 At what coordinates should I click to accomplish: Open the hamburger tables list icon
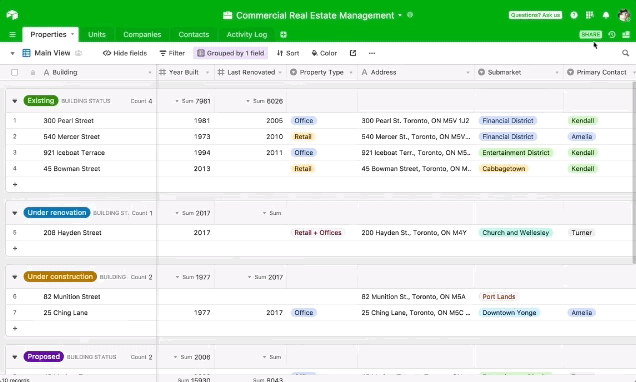point(13,34)
